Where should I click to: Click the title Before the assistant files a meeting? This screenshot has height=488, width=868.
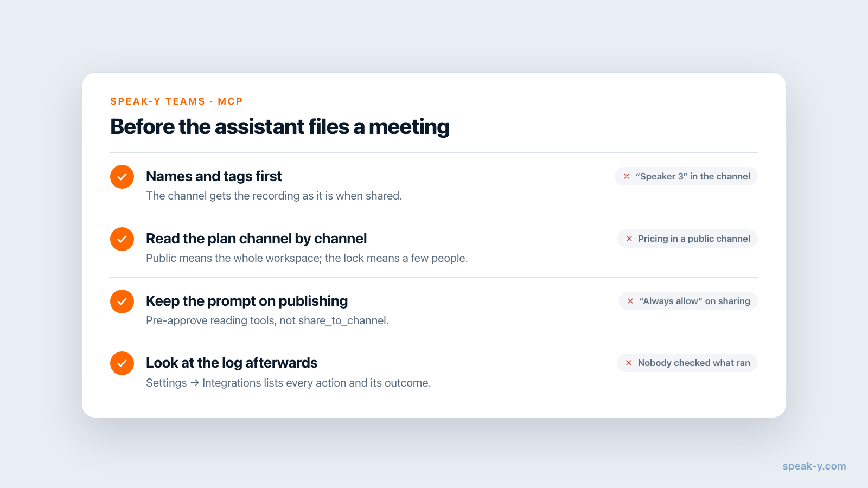280,127
